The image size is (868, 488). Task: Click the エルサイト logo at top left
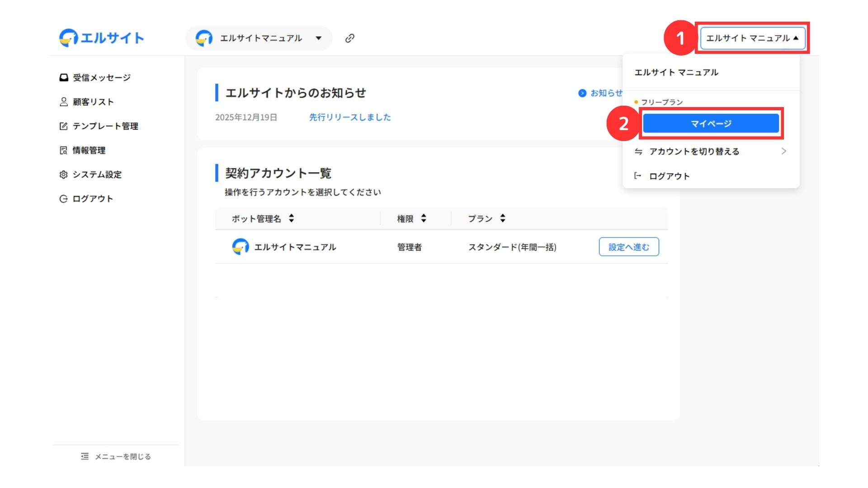[102, 38]
